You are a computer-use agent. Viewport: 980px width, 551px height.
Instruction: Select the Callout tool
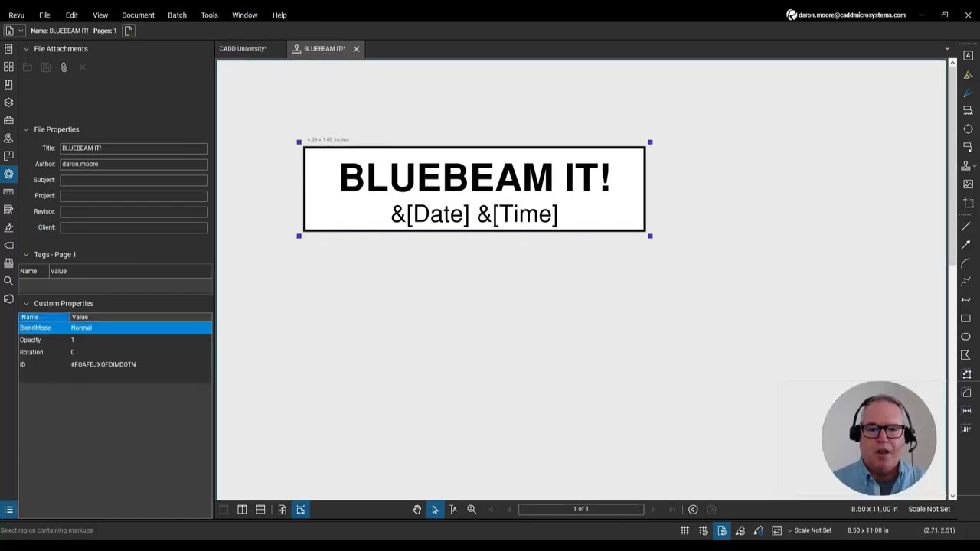(968, 147)
